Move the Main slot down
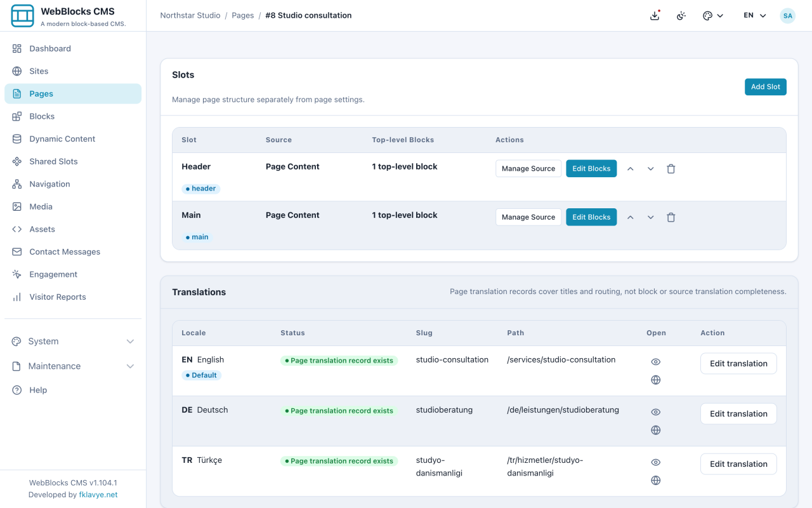Viewport: 812px width, 508px height. (x=651, y=217)
